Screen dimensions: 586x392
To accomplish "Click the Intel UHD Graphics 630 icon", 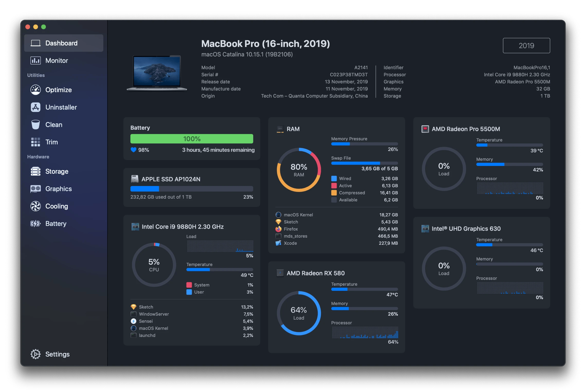I will (425, 229).
